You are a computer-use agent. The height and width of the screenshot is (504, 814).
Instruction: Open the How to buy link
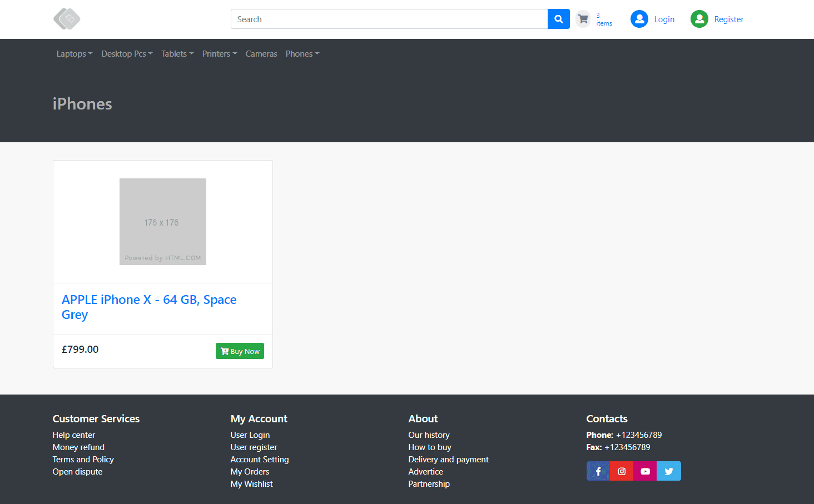click(x=430, y=447)
